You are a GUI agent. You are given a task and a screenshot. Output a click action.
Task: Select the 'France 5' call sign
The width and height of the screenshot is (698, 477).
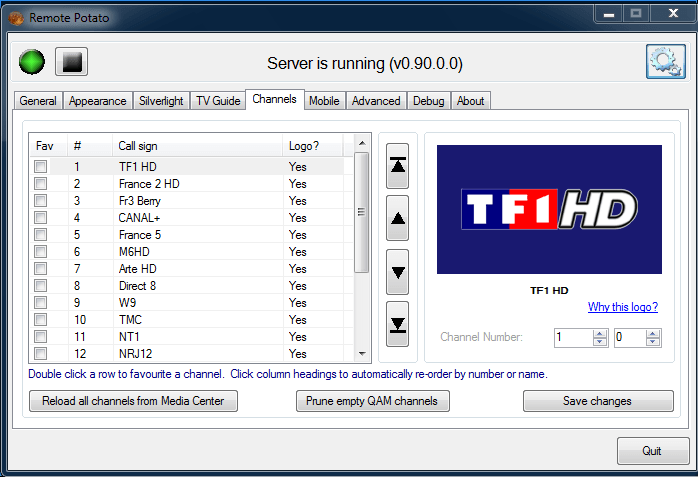click(x=140, y=234)
